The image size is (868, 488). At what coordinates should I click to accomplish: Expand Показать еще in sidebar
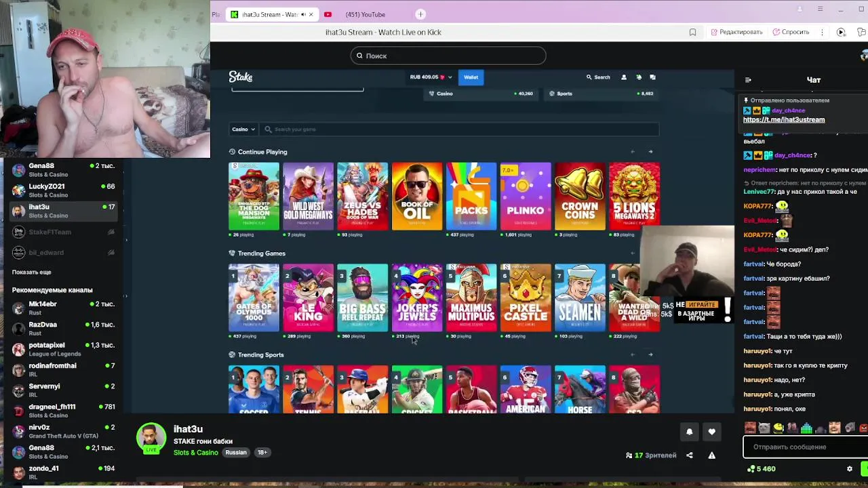[x=31, y=272]
